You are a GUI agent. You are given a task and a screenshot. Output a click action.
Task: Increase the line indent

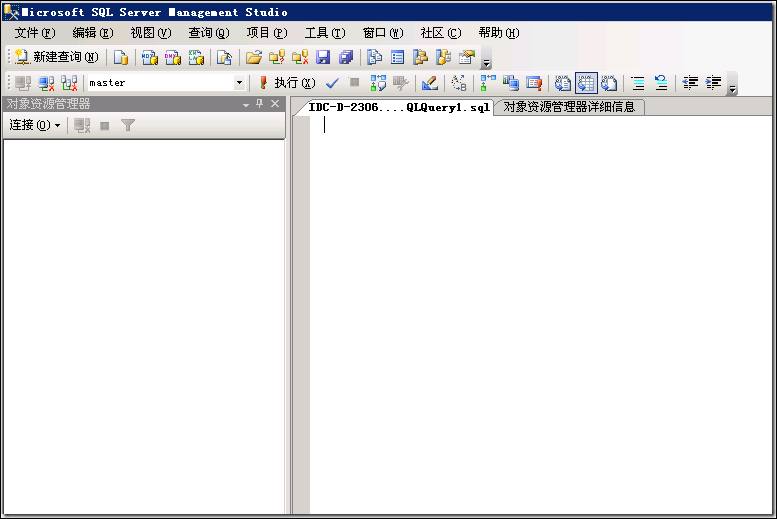point(713,83)
